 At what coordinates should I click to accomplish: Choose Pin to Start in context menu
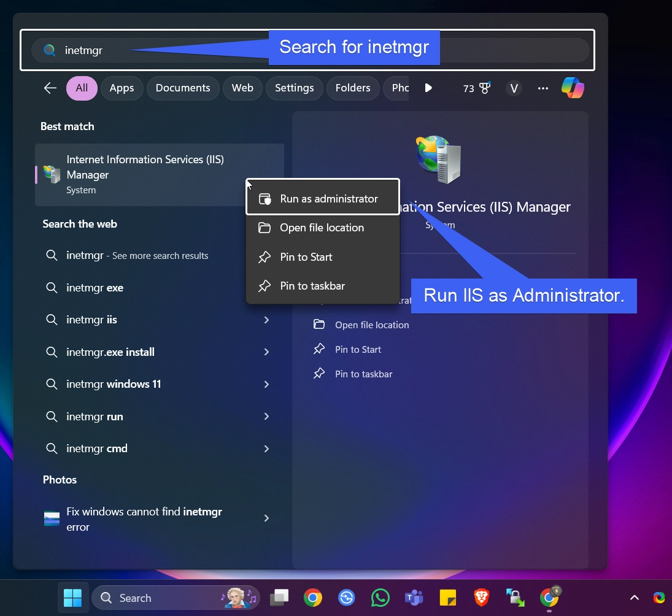coord(323,257)
